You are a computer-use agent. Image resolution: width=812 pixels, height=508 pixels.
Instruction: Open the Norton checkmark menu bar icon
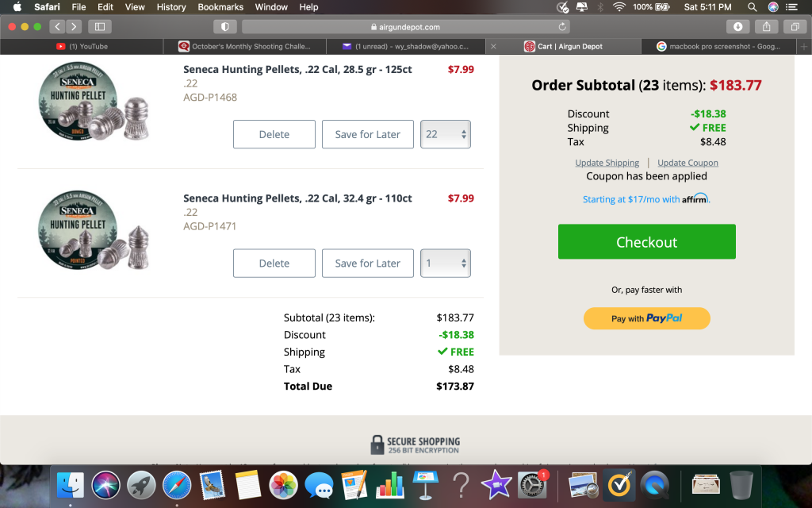562,6
